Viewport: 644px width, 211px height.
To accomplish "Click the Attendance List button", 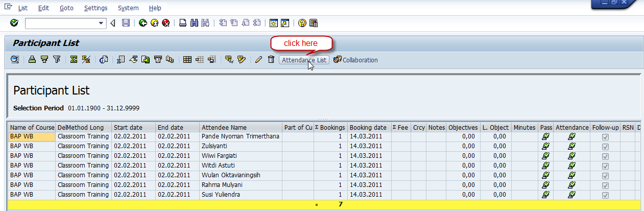I will 304,60.
